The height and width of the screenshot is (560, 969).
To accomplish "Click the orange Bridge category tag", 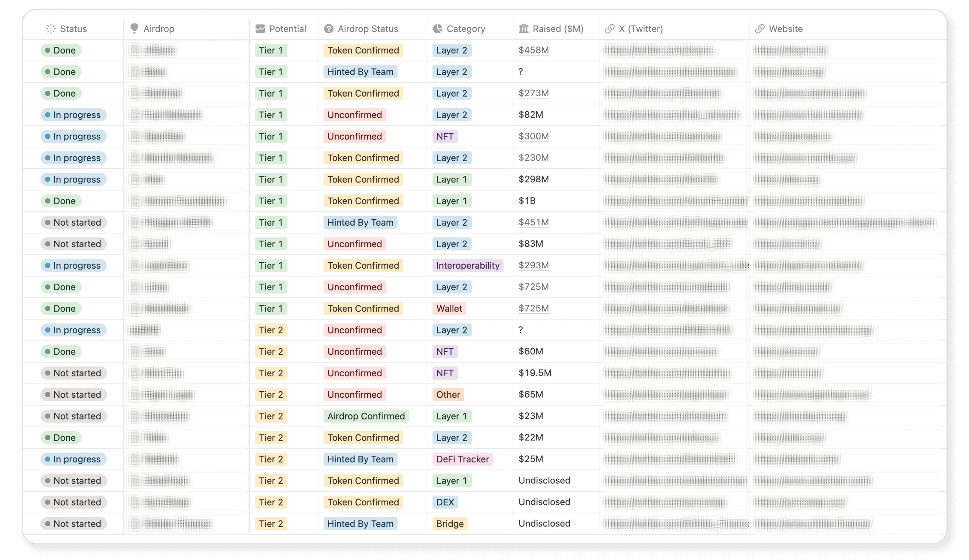I will pyautogui.click(x=449, y=524).
